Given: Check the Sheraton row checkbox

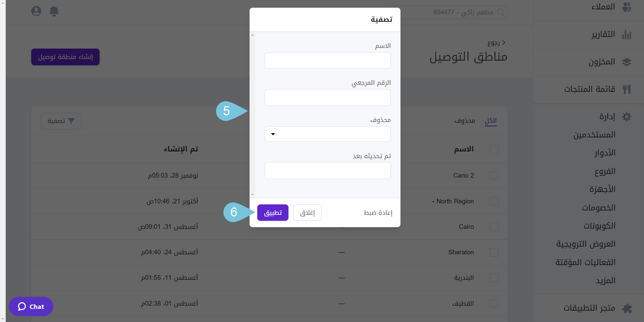Looking at the screenshot, I should (494, 252).
